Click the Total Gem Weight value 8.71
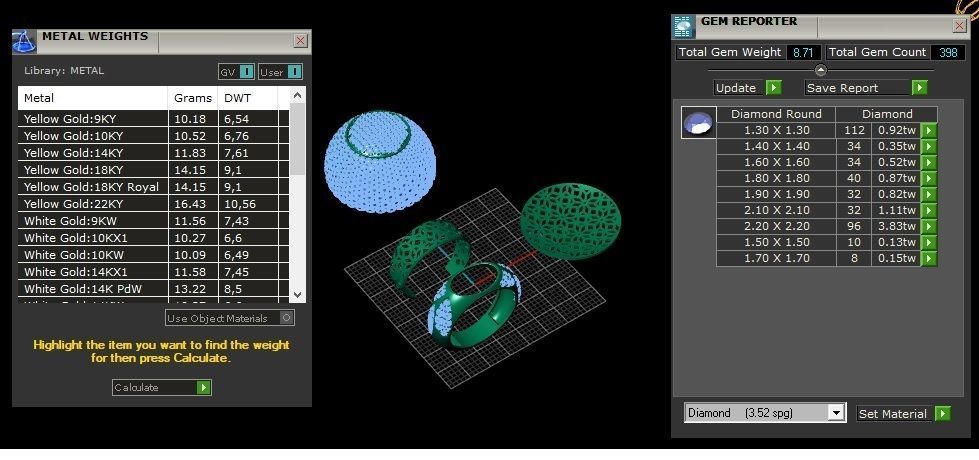This screenshot has width=979, height=460. 803,52
